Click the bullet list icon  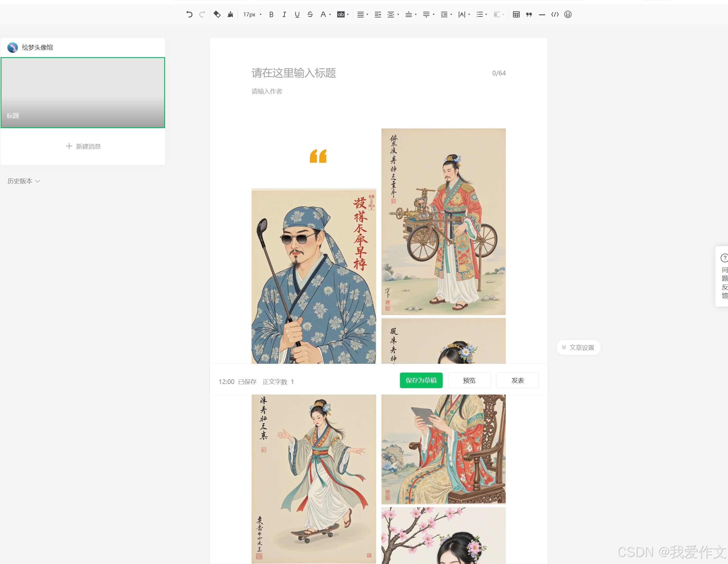pos(480,14)
